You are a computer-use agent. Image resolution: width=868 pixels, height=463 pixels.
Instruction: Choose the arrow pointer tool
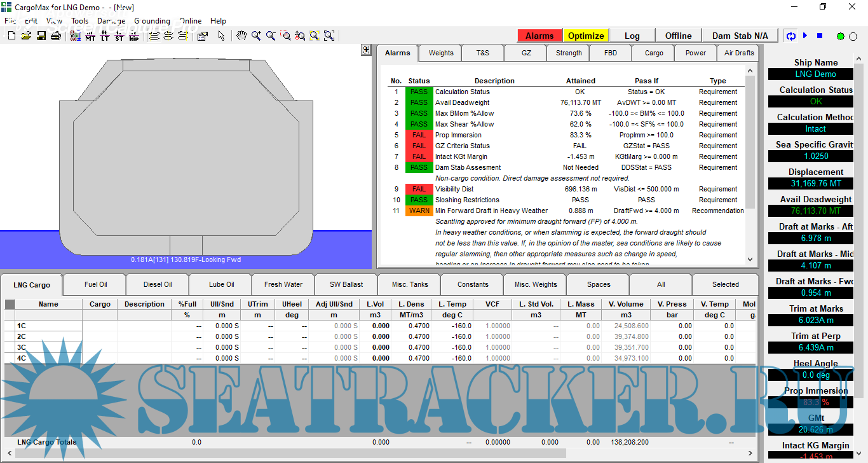[x=221, y=36]
